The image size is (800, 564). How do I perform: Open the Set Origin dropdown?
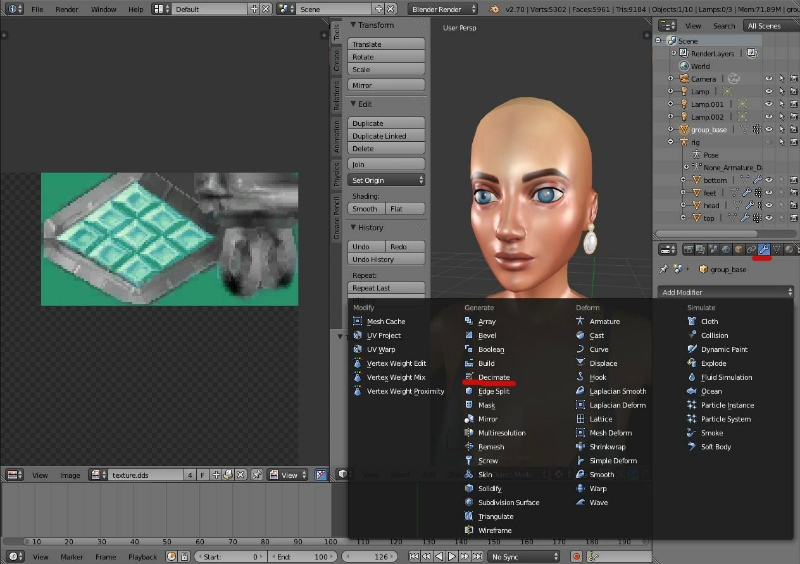click(x=387, y=180)
